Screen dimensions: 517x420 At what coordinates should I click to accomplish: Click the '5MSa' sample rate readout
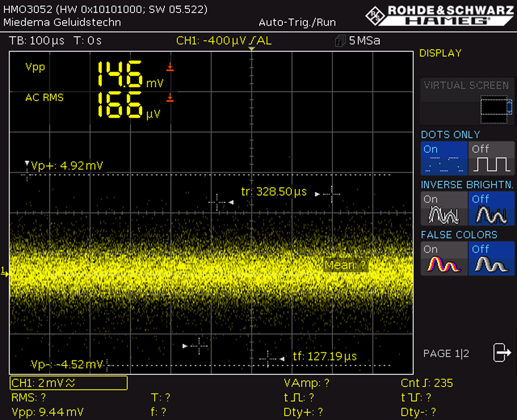pos(364,41)
